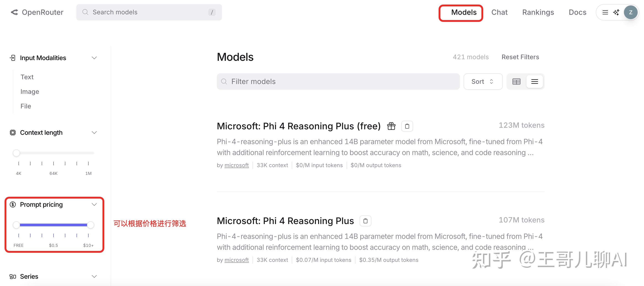Click the sparkle icon near the avatar
The width and height of the screenshot is (644, 286).
(x=616, y=12)
